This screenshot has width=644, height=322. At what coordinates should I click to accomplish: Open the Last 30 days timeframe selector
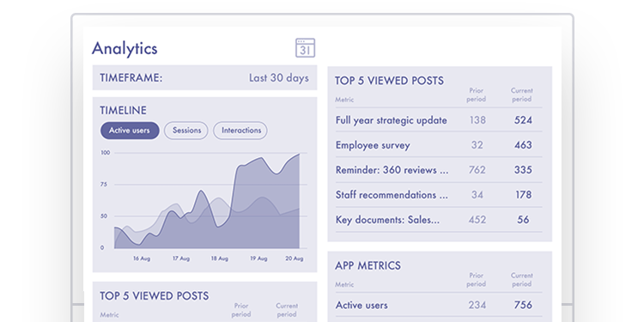pyautogui.click(x=279, y=78)
